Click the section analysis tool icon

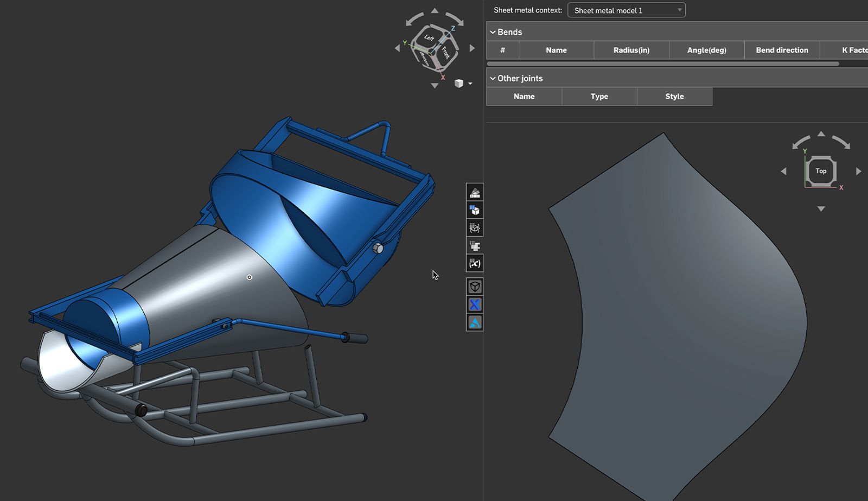tap(474, 245)
